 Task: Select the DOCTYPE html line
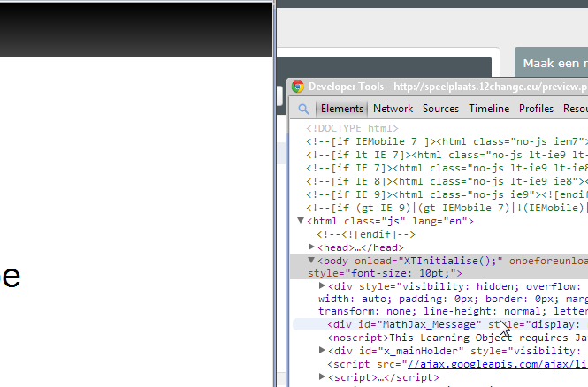(352, 128)
